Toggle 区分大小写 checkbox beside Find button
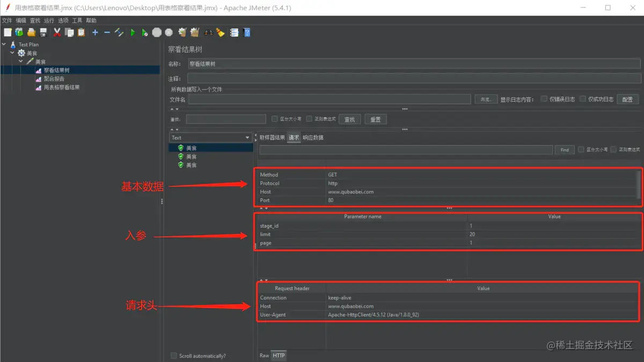 point(581,149)
